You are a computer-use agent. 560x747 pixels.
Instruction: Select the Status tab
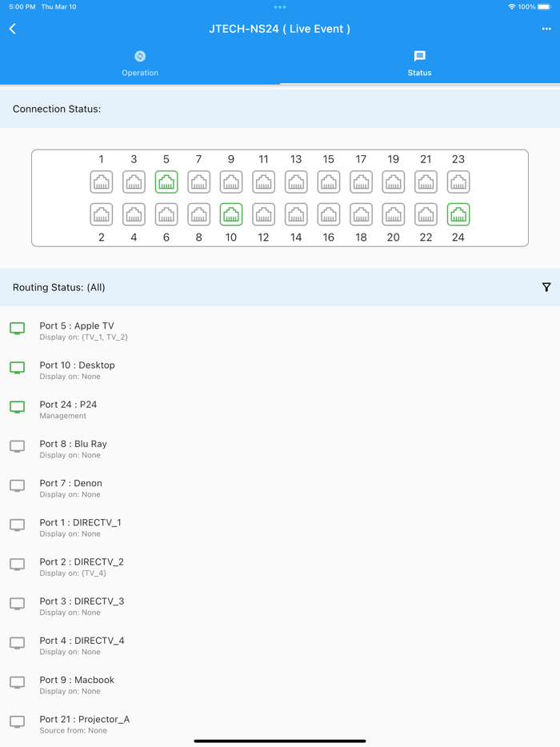(x=419, y=63)
